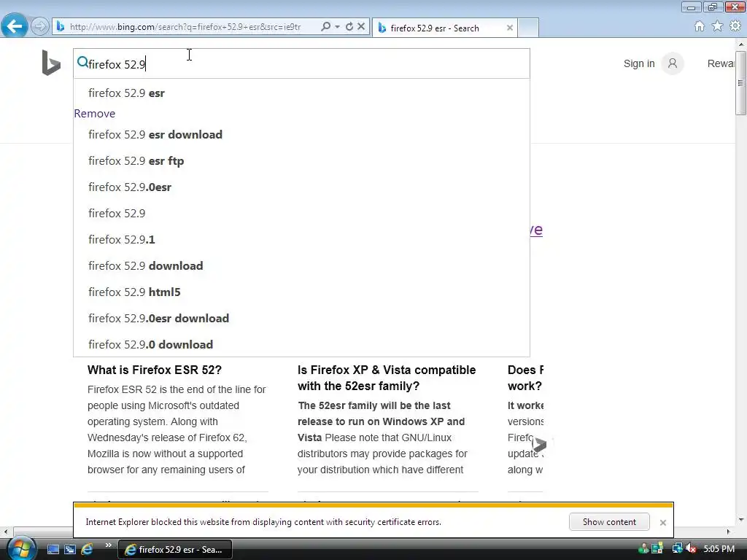This screenshot has height=560, width=747.
Task: Pick suggestion 'firefox 52.9 download'
Action: point(301,265)
